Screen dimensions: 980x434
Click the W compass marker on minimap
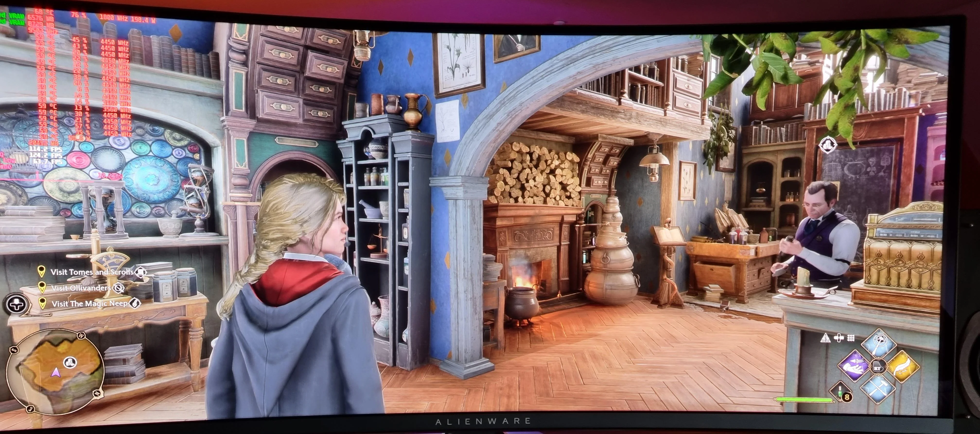point(81,335)
